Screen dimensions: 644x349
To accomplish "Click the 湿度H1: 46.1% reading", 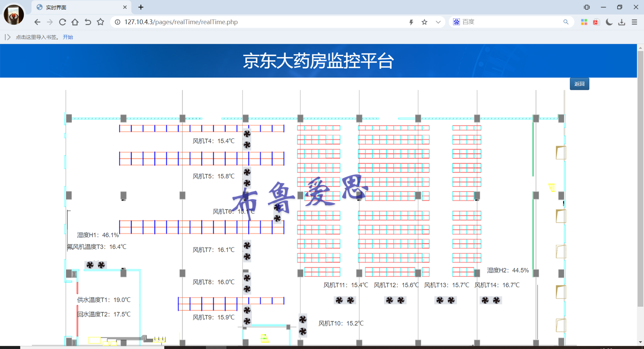I will coord(98,235).
